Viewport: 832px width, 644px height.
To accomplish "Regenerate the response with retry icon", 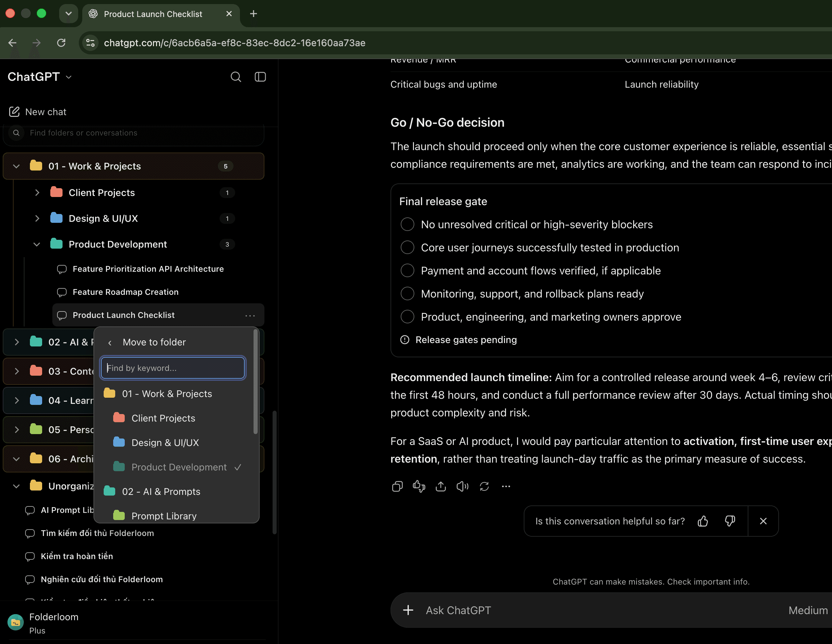I will (x=484, y=486).
